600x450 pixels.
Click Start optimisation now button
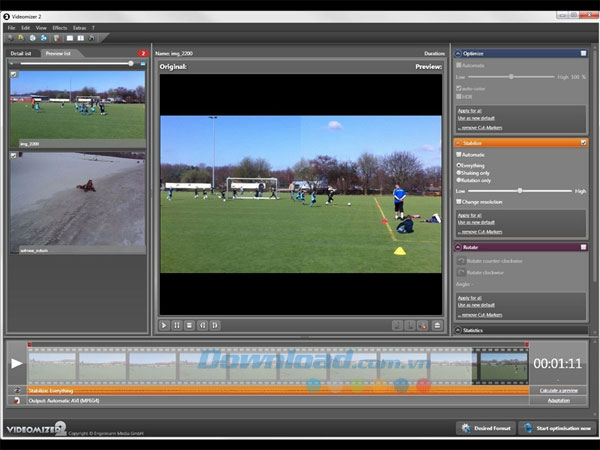coord(556,428)
